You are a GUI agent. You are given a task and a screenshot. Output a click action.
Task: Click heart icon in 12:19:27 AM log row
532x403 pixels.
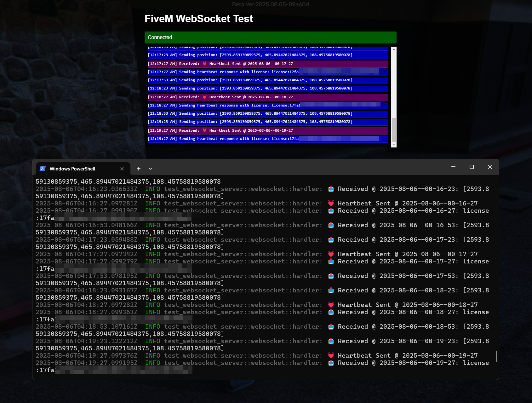[204, 130]
